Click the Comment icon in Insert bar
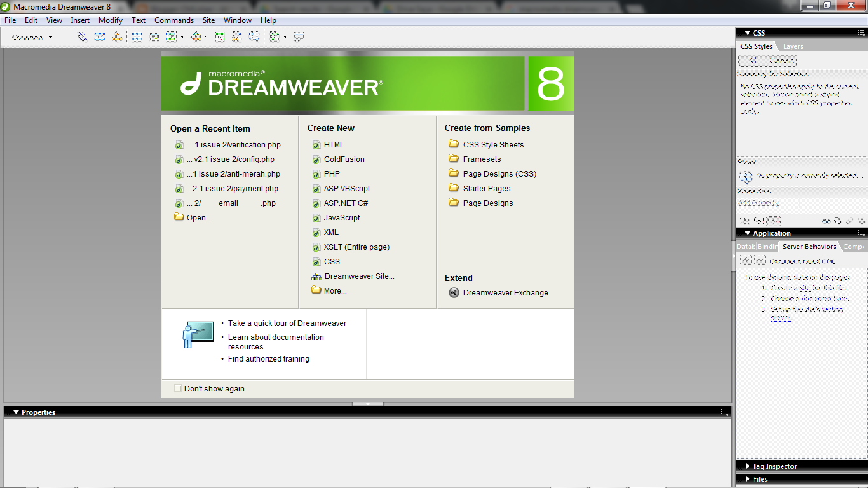Screen dimensions: 868x488 [x=254, y=37]
